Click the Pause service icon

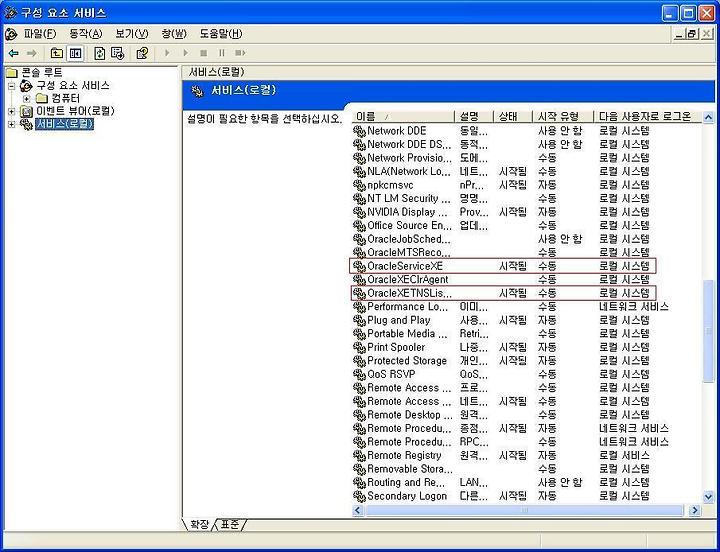222,53
